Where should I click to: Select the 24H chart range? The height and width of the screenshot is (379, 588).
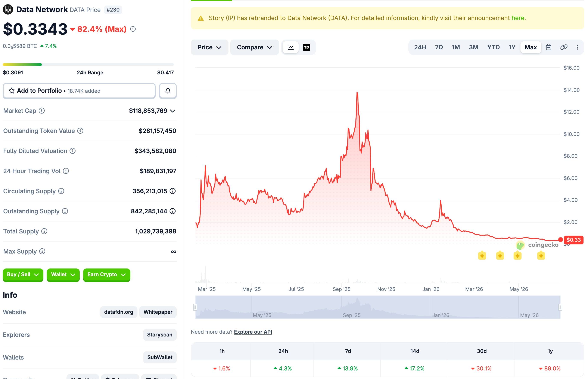(x=420, y=47)
